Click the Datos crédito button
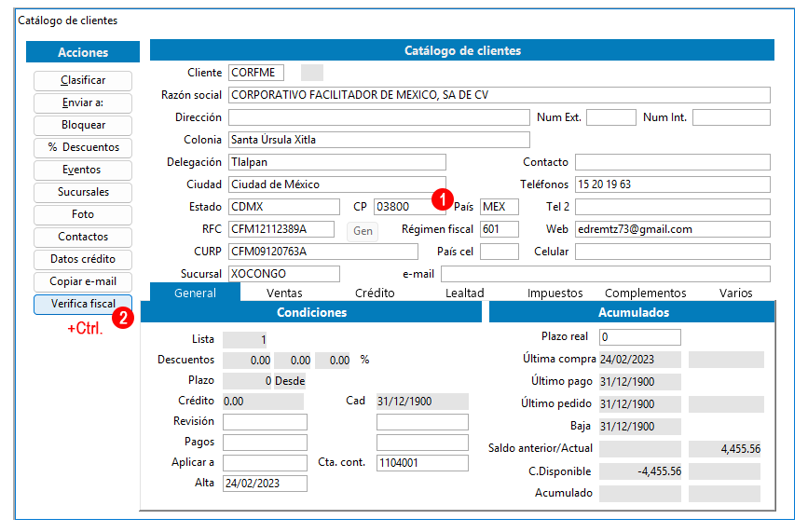The height and width of the screenshot is (532, 808). pos(83,259)
